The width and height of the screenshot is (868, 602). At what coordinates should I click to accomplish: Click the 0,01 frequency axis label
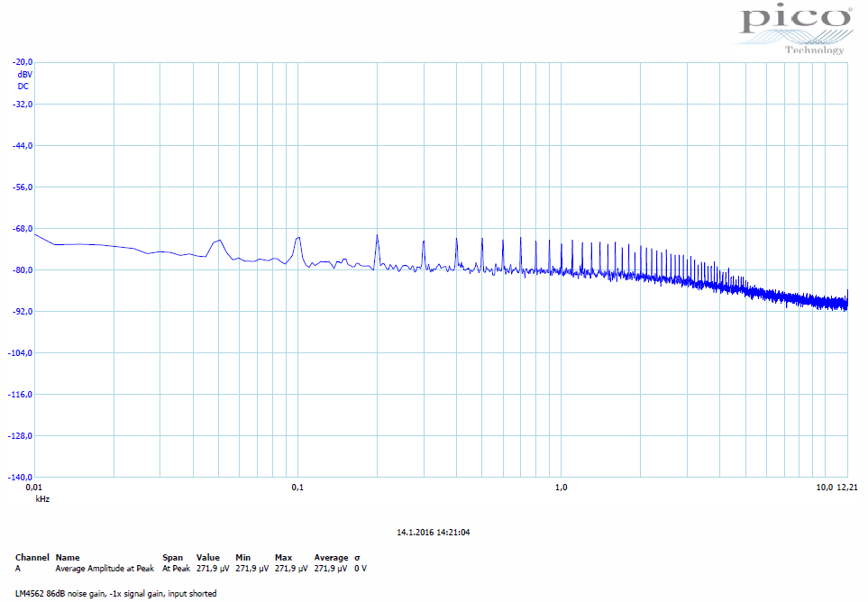point(33,487)
